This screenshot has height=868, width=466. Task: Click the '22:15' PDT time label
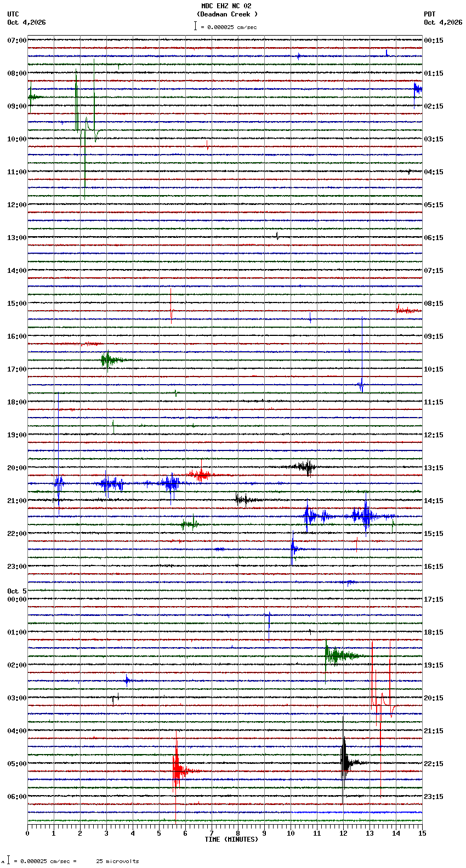point(434,764)
